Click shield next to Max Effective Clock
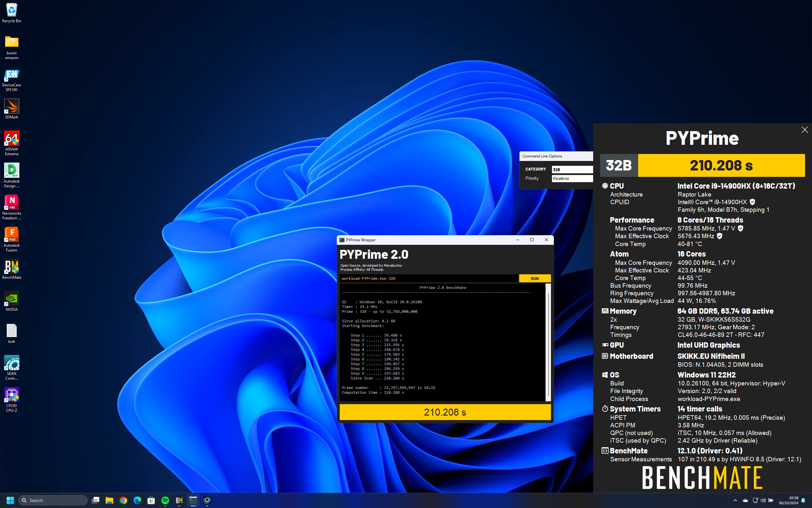This screenshot has width=812, height=508. (x=719, y=236)
